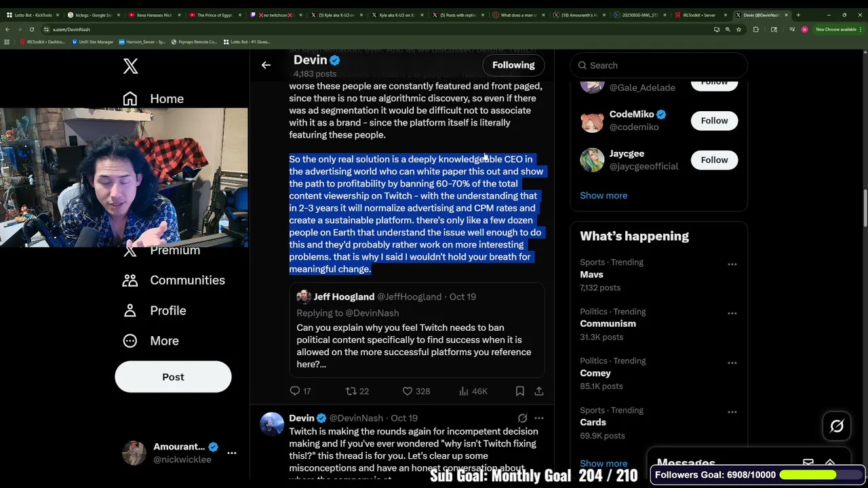Image resolution: width=868 pixels, height=488 pixels.
Task: Open the Chrome apps grid in bookmarks bar
Action: pyautogui.click(x=7, y=42)
